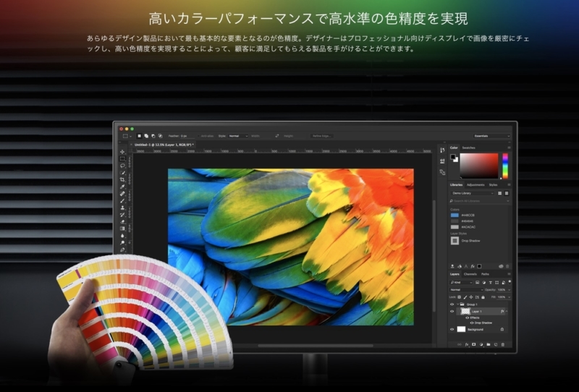Viewport: 579px width, 392px height.
Task: Add a layer mask
Action: point(474,344)
